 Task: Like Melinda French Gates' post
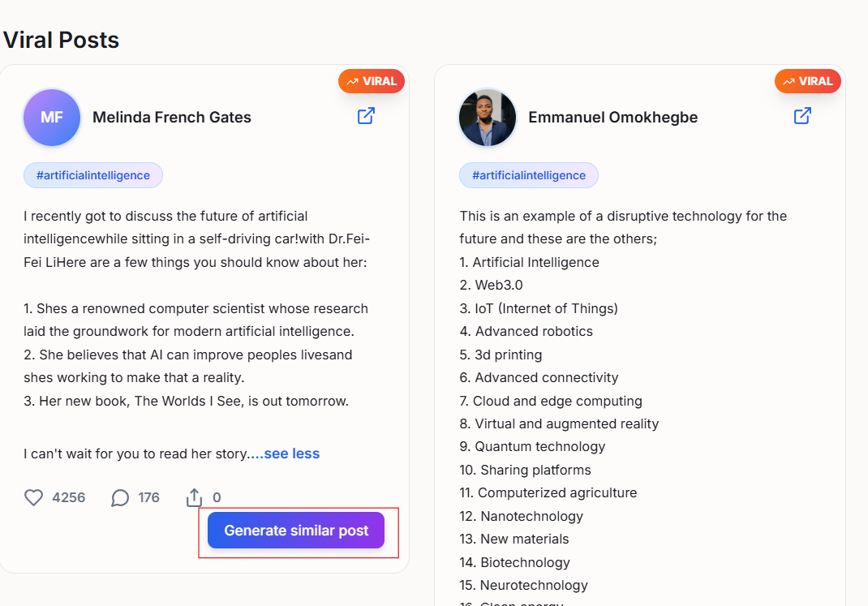[x=33, y=497]
